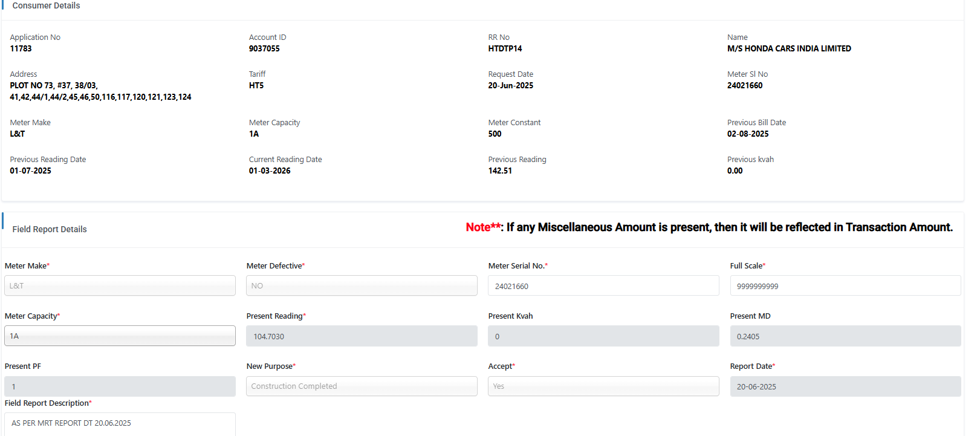
Task: Click the Present Reading field
Action: click(x=362, y=336)
